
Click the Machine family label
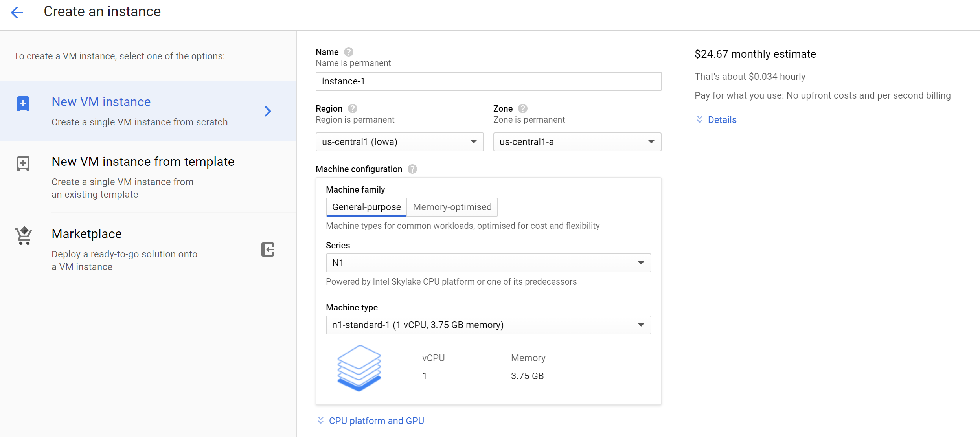355,189
